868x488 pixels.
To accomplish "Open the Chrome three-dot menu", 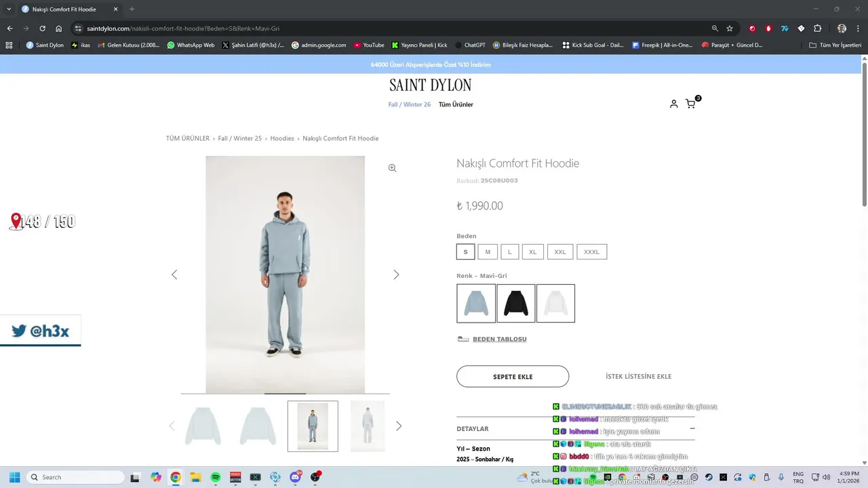I will [x=857, y=28].
